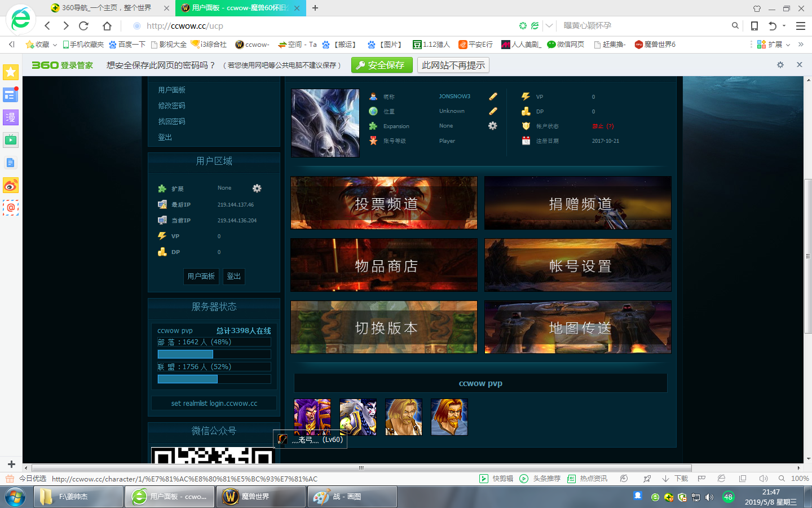Viewport: 812px width, 508px height.
Task: Click the 注册日期 calendar icon
Action: [526, 140]
